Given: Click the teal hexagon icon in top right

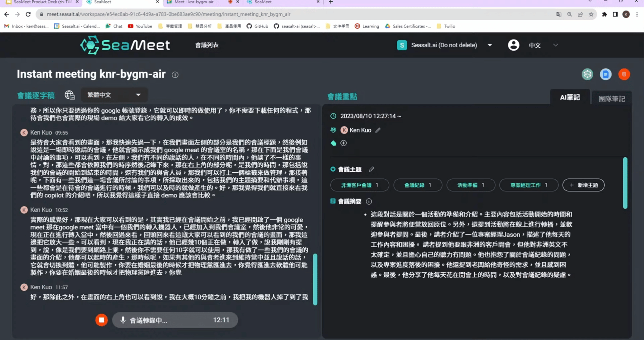Looking at the screenshot, I should [587, 74].
